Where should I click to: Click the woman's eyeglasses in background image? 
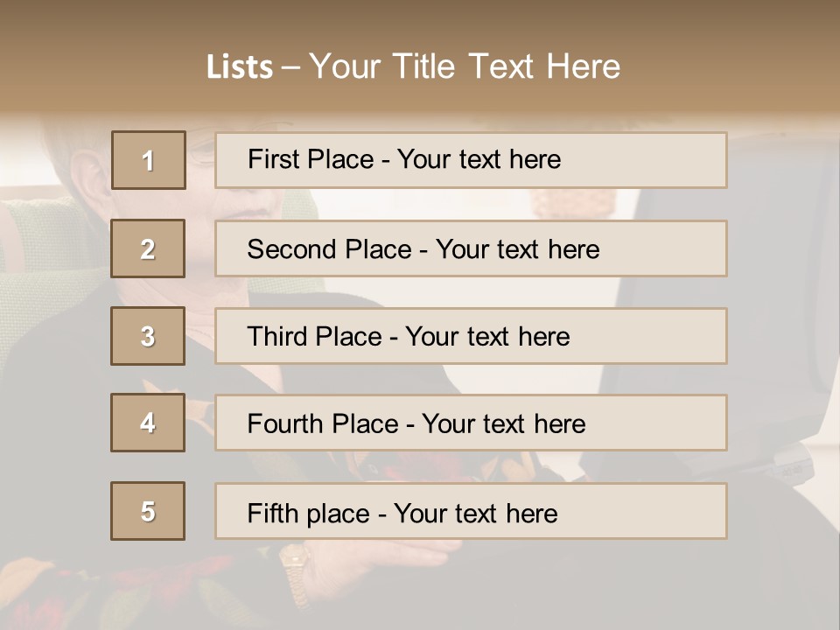[201, 151]
